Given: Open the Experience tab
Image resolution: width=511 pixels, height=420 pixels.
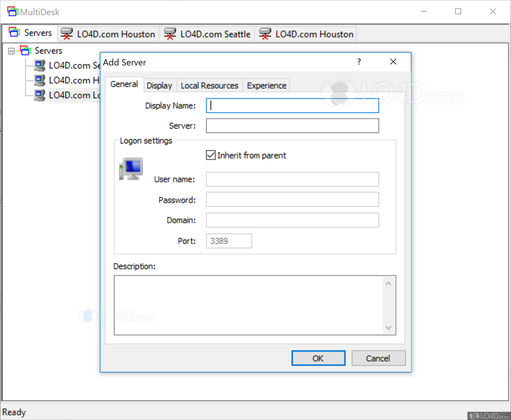Looking at the screenshot, I should pos(266,85).
